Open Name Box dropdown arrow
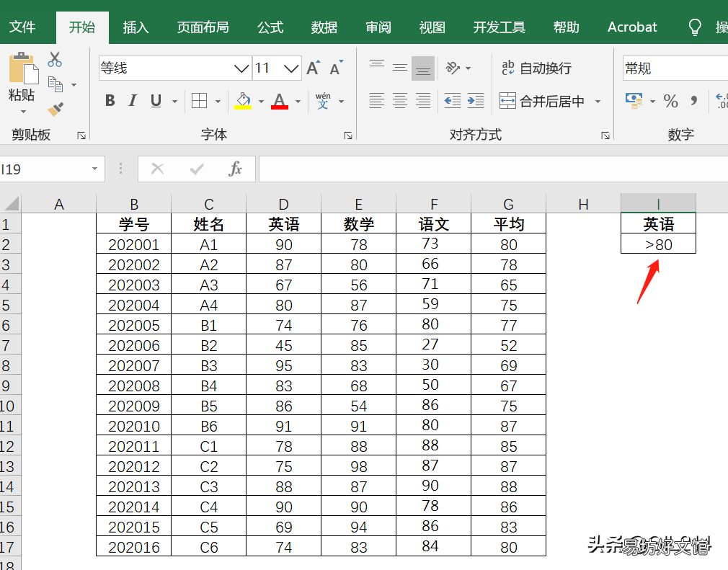Viewport: 728px width, 570px height. pyautogui.click(x=94, y=169)
